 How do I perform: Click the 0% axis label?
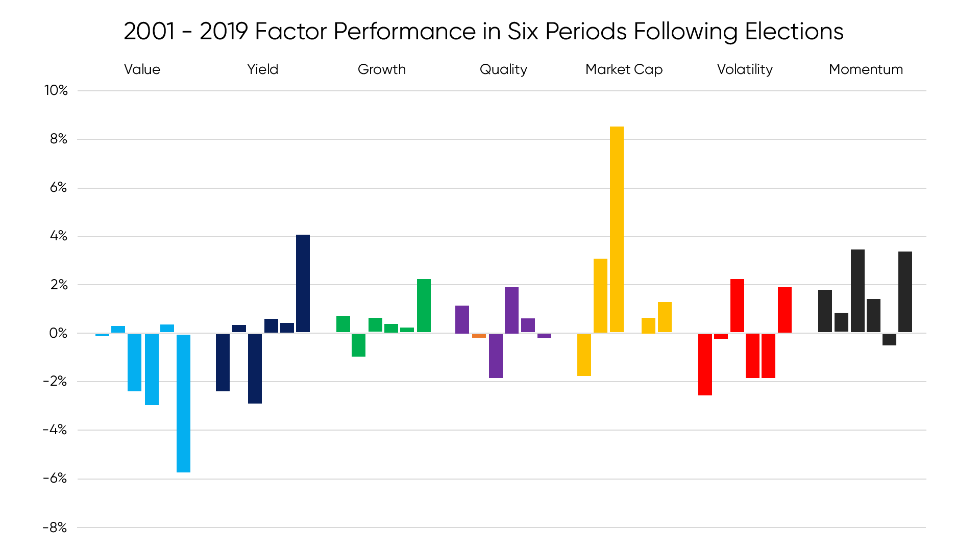(58, 333)
